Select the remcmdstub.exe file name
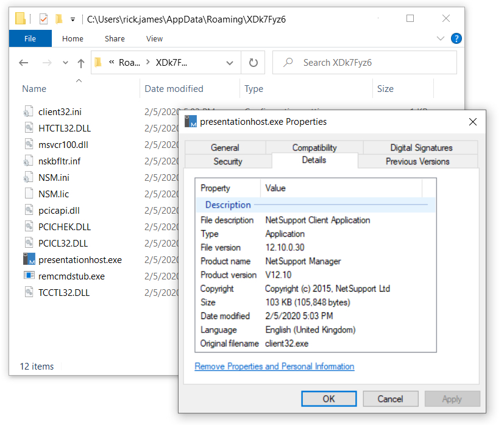Viewport: 504px width, 425px height. (71, 276)
